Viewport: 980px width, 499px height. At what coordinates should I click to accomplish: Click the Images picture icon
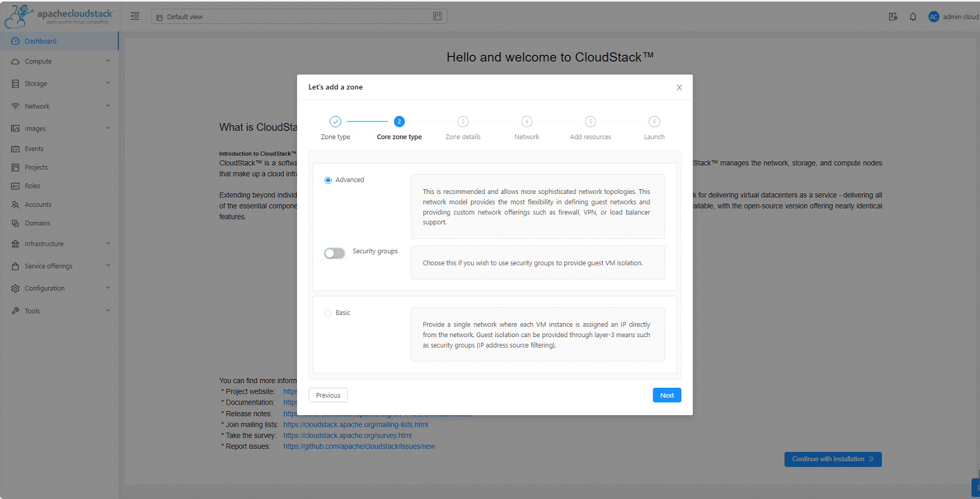coord(15,129)
